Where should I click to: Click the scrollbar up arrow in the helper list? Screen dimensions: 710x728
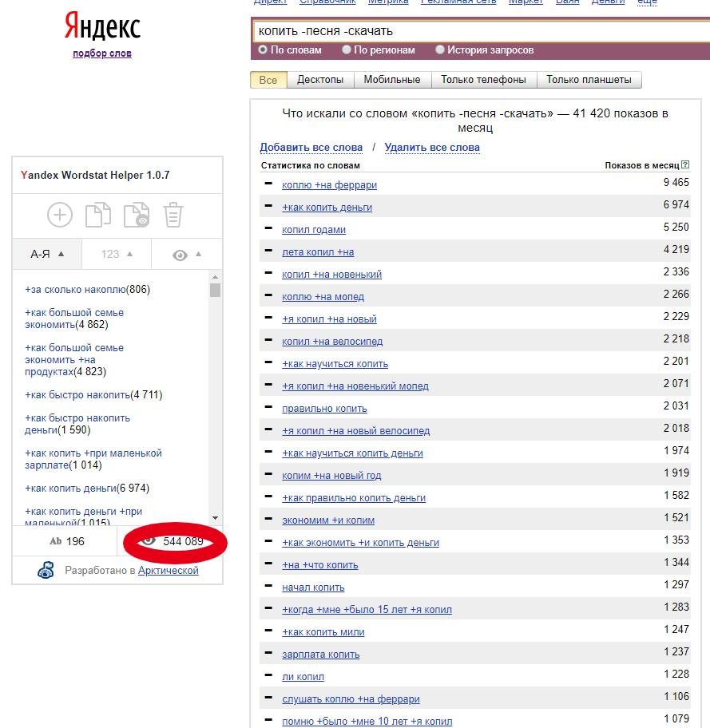[x=215, y=277]
